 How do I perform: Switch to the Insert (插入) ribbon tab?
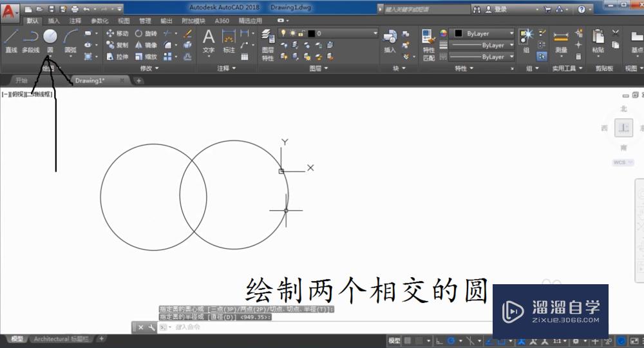point(54,21)
